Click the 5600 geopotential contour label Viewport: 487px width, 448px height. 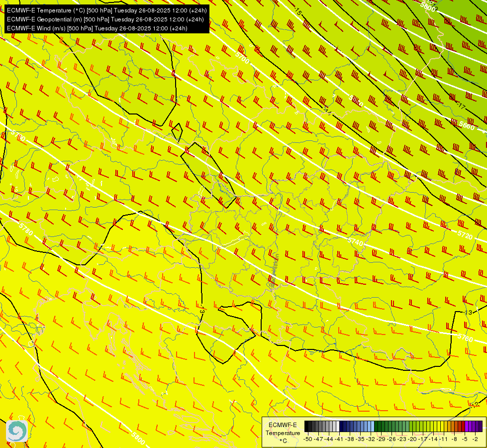pyautogui.click(x=428, y=7)
